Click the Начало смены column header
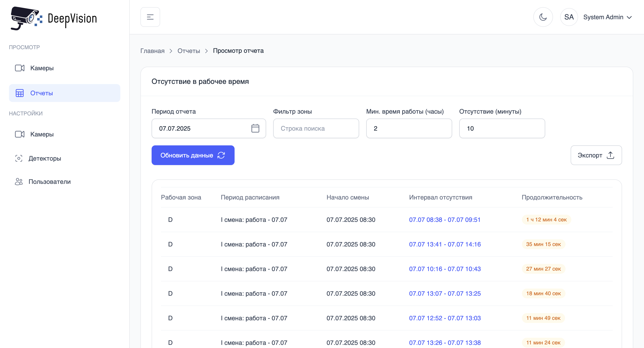Viewport: 644px width, 348px height. 347,197
